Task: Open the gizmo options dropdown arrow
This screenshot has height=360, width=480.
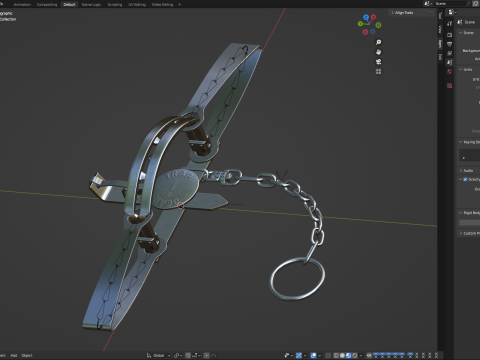Action: coord(305,355)
